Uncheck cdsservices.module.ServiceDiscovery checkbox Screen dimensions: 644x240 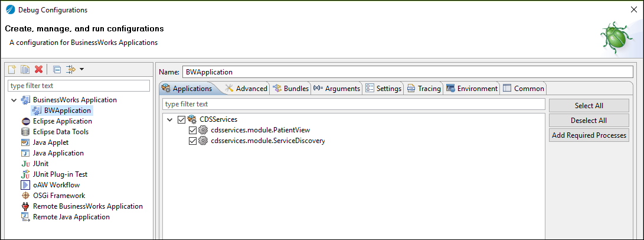(192, 141)
